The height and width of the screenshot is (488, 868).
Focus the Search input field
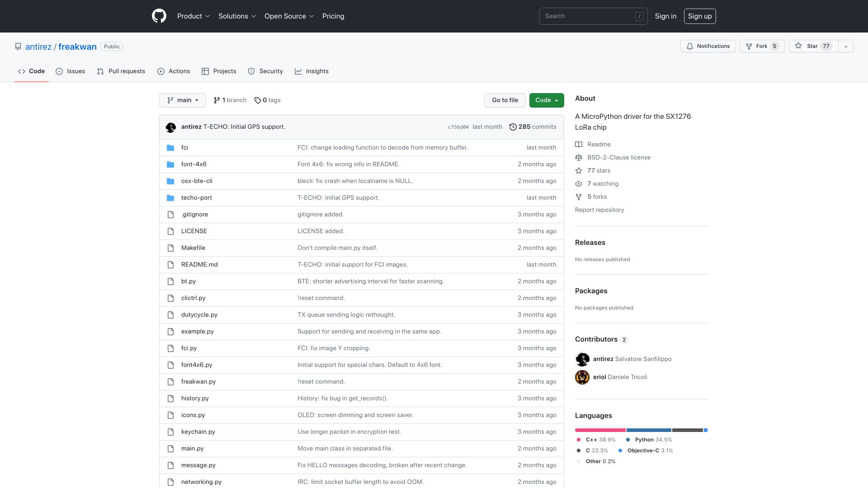click(594, 16)
